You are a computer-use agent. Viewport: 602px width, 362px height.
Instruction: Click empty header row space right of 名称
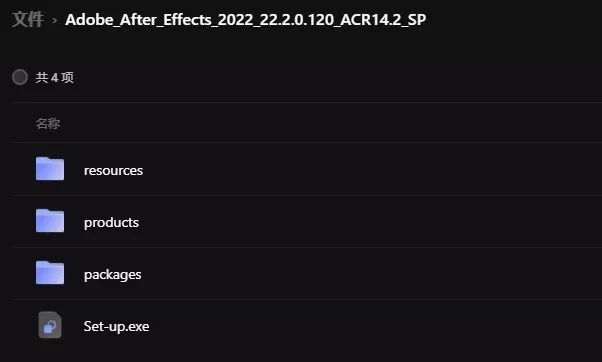pos(330,123)
